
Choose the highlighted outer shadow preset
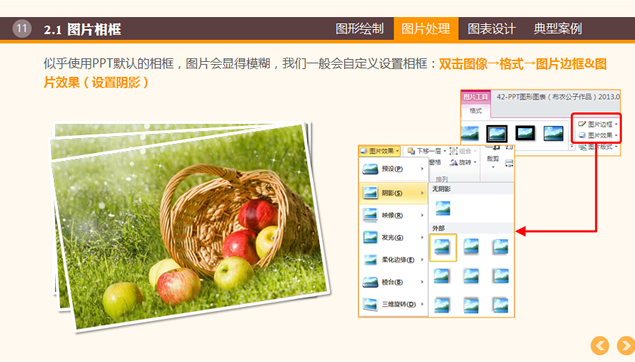(x=443, y=247)
